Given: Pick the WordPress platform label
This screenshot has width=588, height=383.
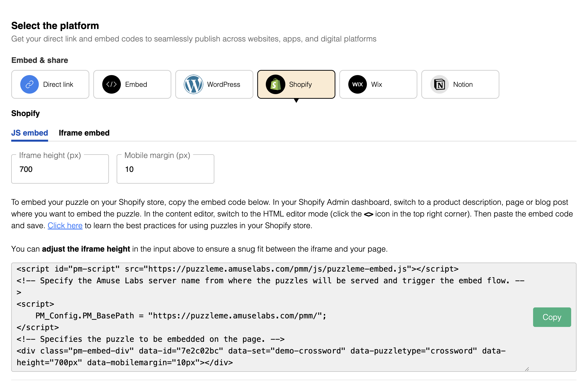Looking at the screenshot, I should (x=224, y=84).
